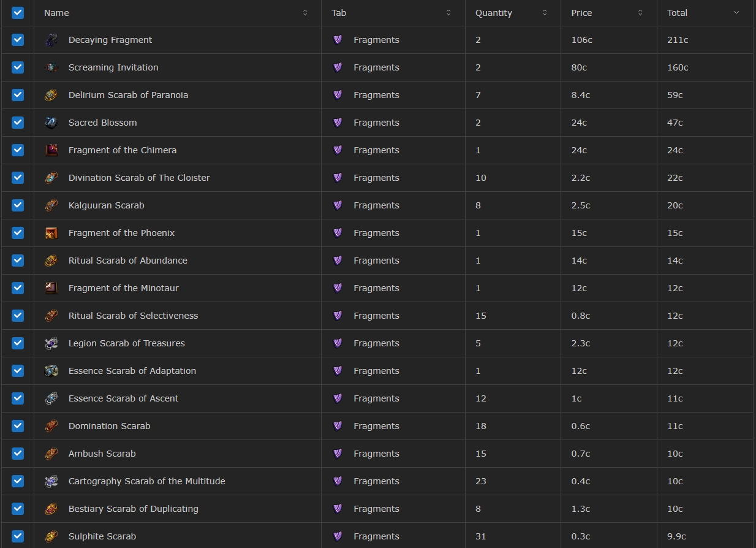756x548 pixels.
Task: Uncheck the Screaming Invitation row checkbox
Action: click(x=18, y=67)
